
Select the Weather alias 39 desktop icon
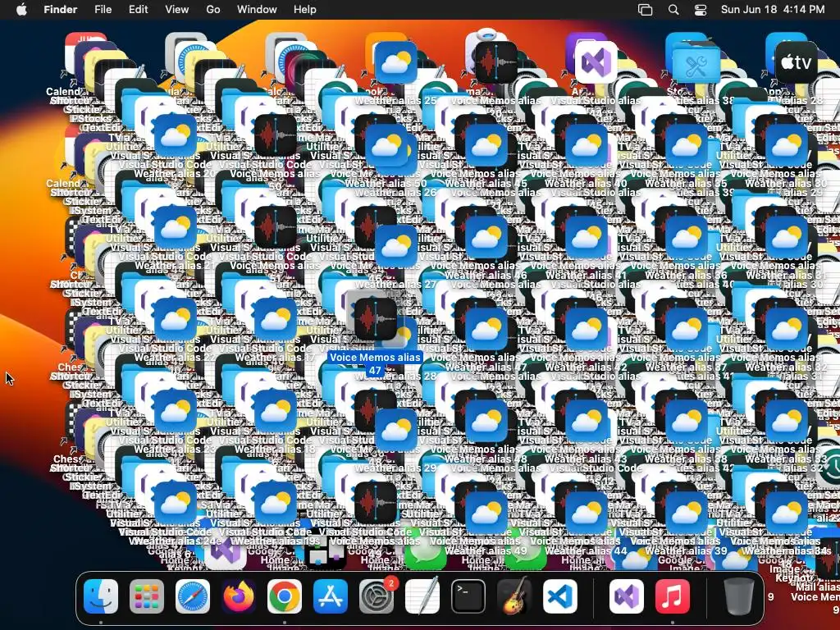(x=687, y=512)
